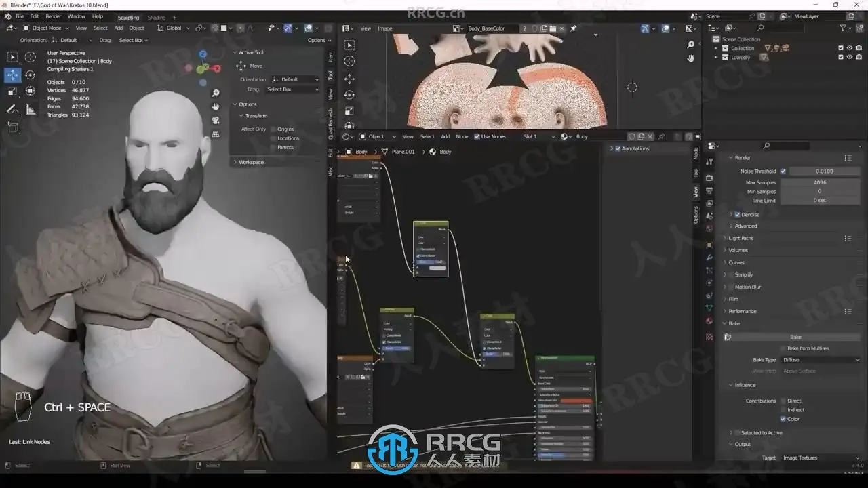Open Active Tool Drag Select Box dropdown

pos(292,89)
